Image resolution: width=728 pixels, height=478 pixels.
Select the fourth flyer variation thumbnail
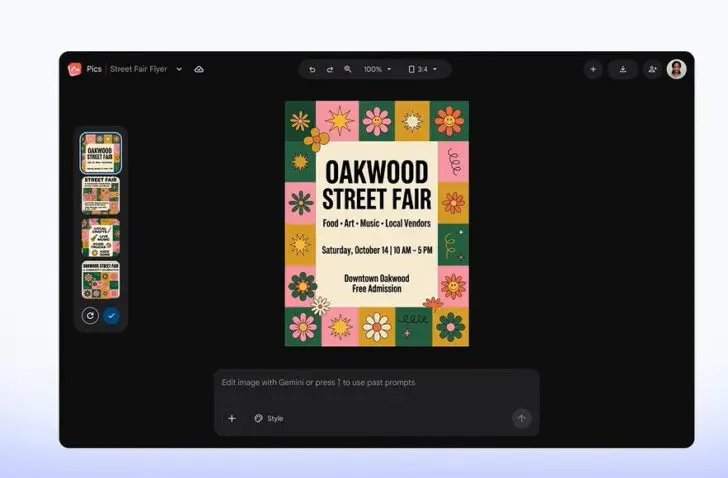[101, 280]
